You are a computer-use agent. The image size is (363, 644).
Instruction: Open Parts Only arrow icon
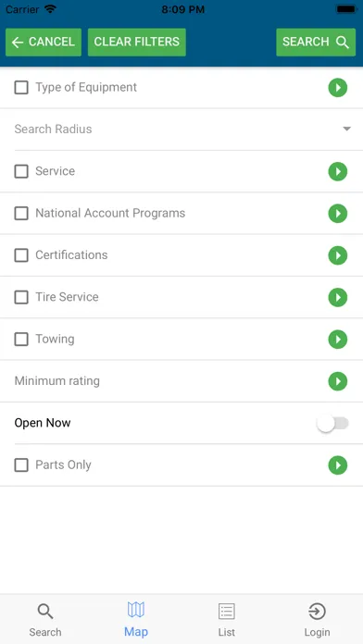[337, 465]
